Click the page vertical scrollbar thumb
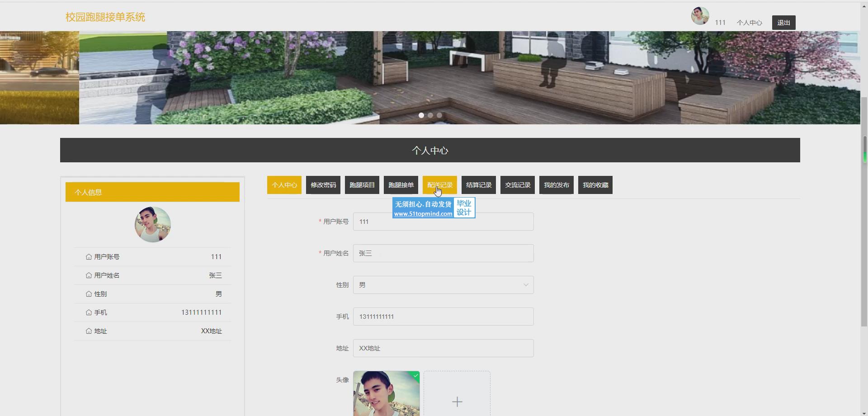The height and width of the screenshot is (416, 868). 864,212
